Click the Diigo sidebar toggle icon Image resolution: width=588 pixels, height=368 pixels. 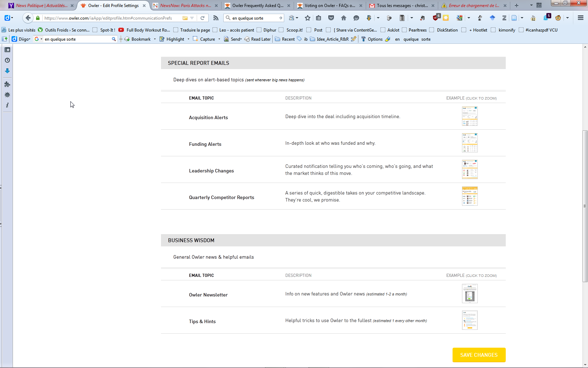click(x=5, y=39)
